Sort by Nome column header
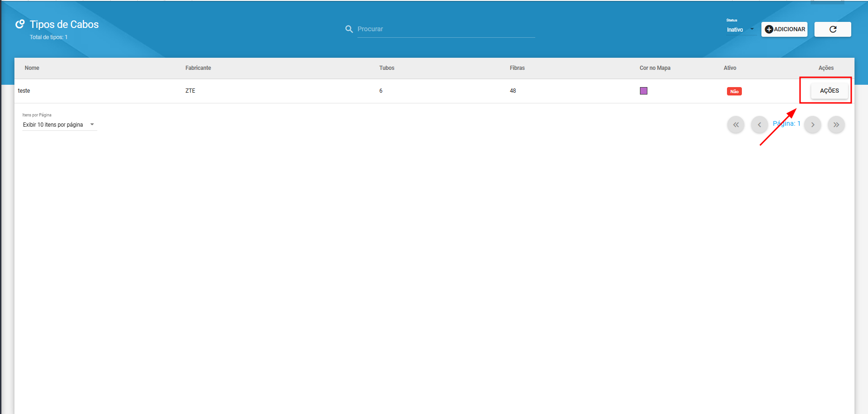The width and height of the screenshot is (868, 414). [32, 68]
